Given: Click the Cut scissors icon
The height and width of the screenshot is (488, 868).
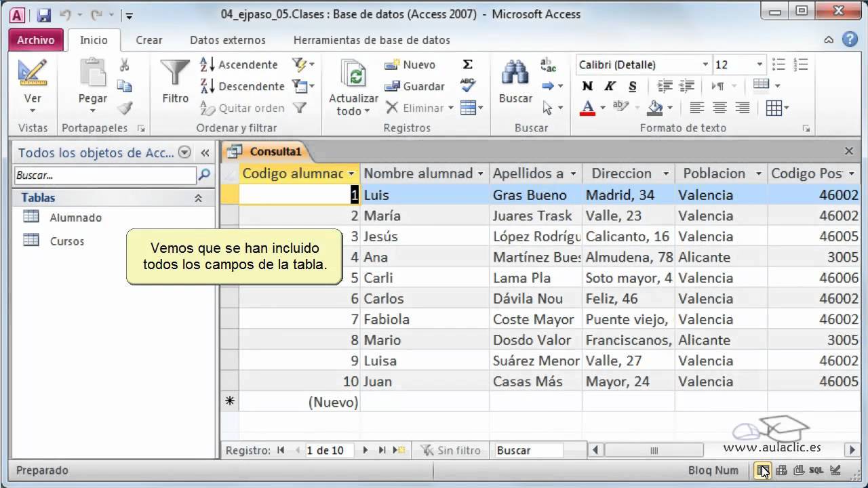Looking at the screenshot, I should 125,65.
